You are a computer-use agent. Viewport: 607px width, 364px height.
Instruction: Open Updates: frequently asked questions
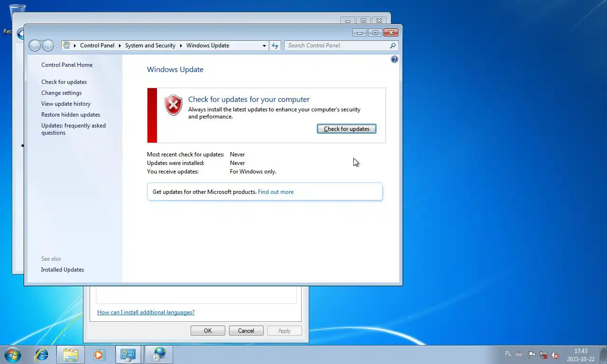pos(74,129)
